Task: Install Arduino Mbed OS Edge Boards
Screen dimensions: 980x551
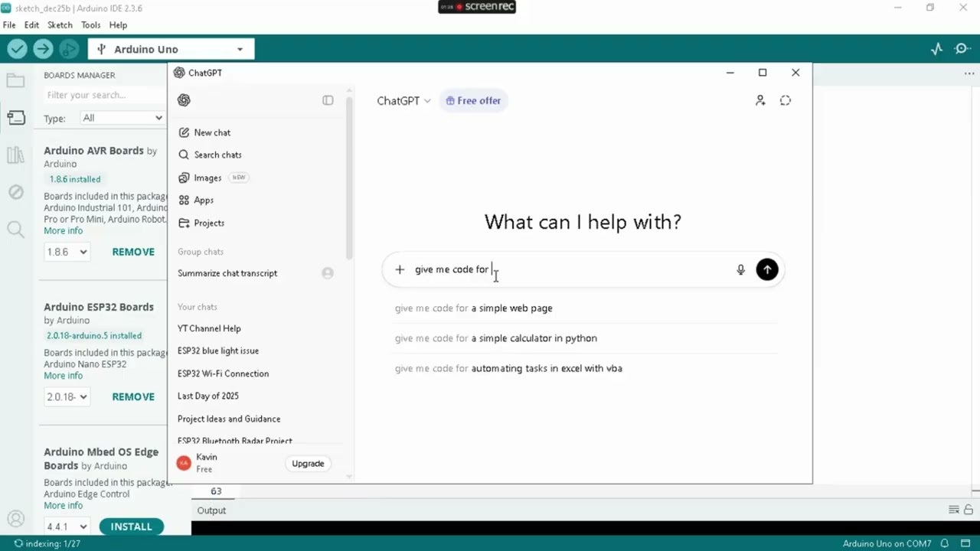Action: pos(131,527)
